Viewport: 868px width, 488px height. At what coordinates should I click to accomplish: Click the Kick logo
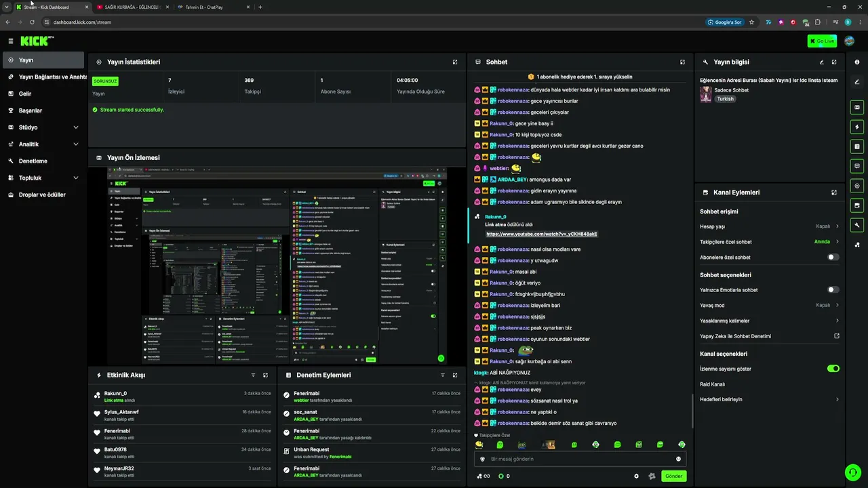(x=37, y=41)
